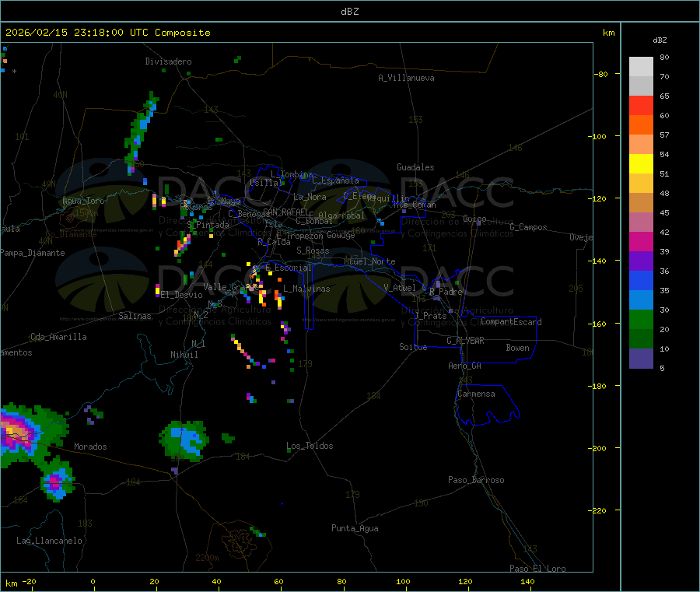Viewport: 700px width, 592px height.
Task: Click the SAN_RAFAEL city label
Action: [285, 212]
